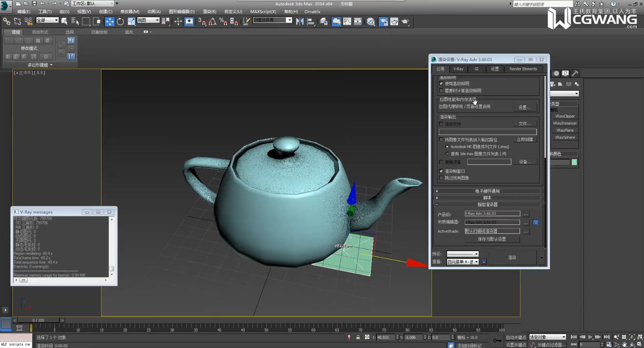Pick the Rectangular Selection Region tool

coord(86,21)
